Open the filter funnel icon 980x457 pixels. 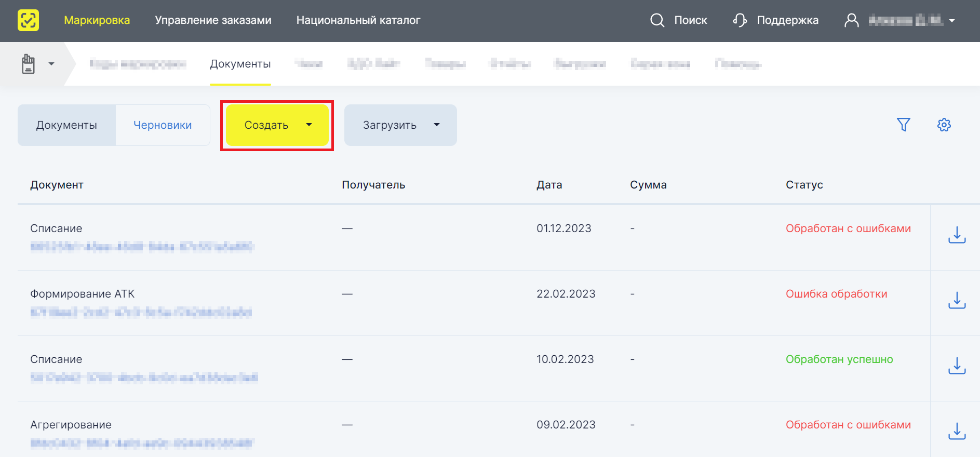coord(904,125)
